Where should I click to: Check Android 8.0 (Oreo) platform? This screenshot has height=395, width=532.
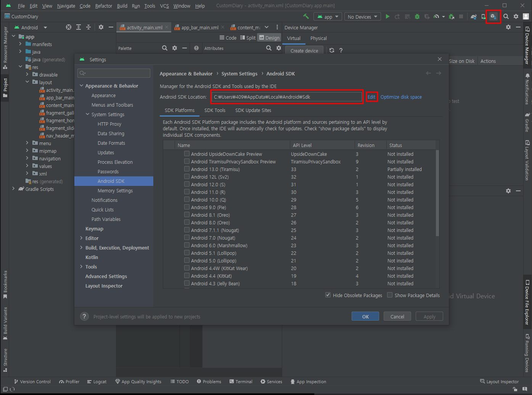187,222
